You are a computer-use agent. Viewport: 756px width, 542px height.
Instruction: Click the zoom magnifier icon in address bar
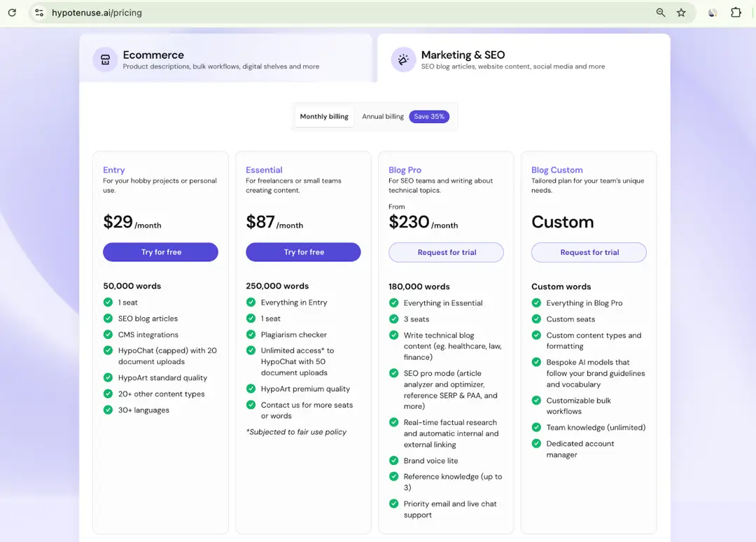tap(661, 13)
